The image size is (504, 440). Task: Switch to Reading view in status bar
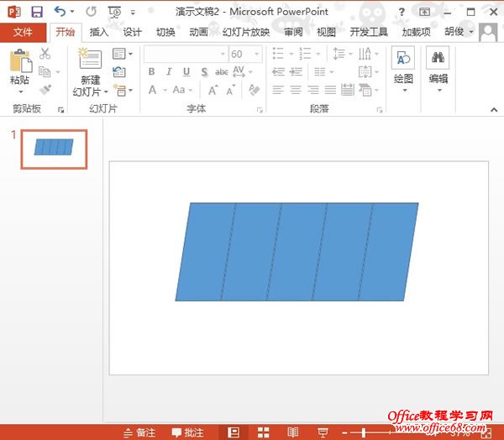coord(292,432)
